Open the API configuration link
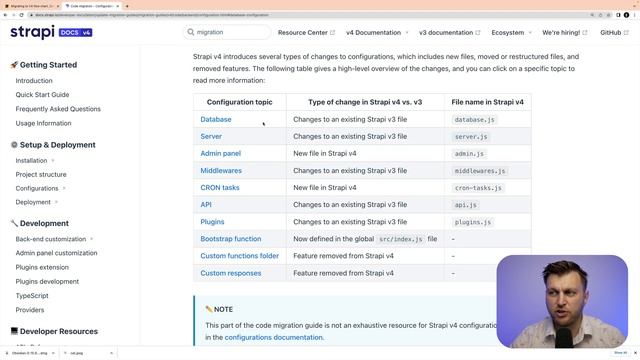This screenshot has width=640, height=360. click(206, 204)
